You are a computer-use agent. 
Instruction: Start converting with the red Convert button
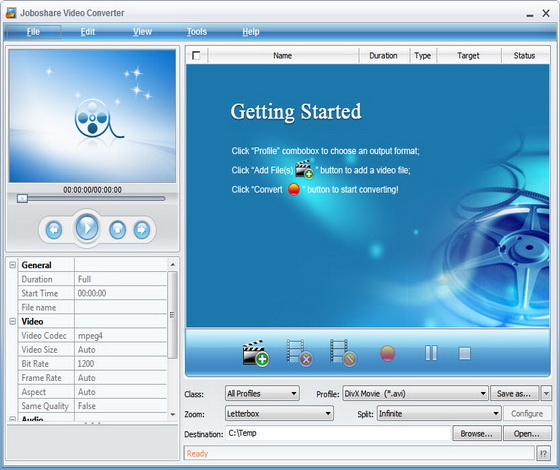point(388,354)
